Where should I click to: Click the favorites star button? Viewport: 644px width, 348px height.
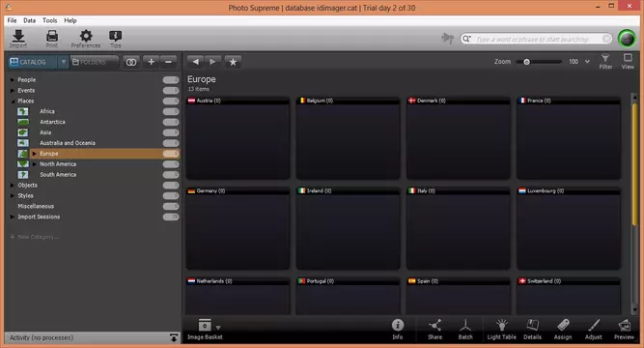pyautogui.click(x=233, y=62)
